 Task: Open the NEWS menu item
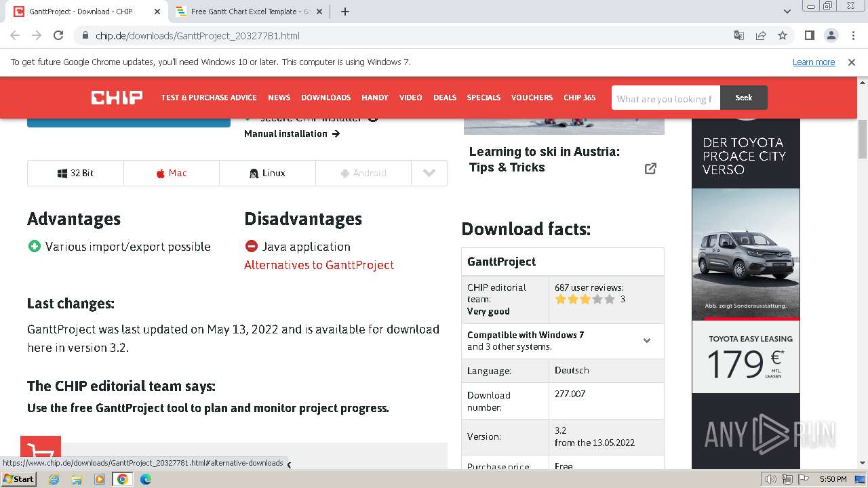(x=279, y=98)
